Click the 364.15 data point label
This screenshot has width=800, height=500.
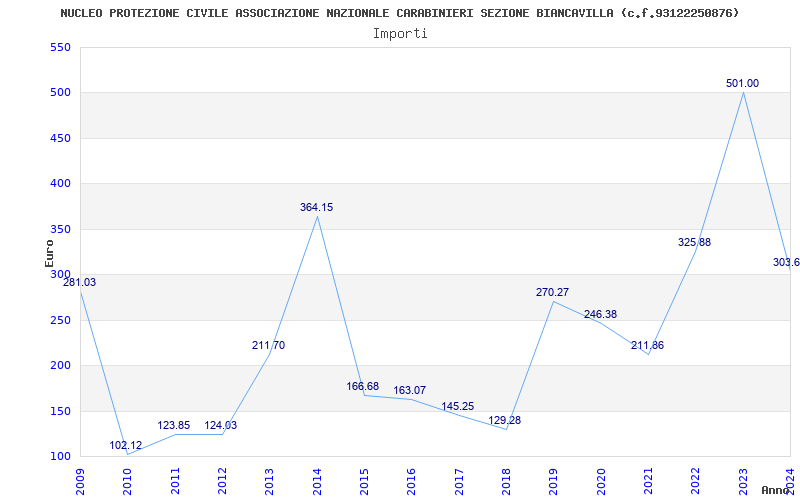(x=316, y=208)
